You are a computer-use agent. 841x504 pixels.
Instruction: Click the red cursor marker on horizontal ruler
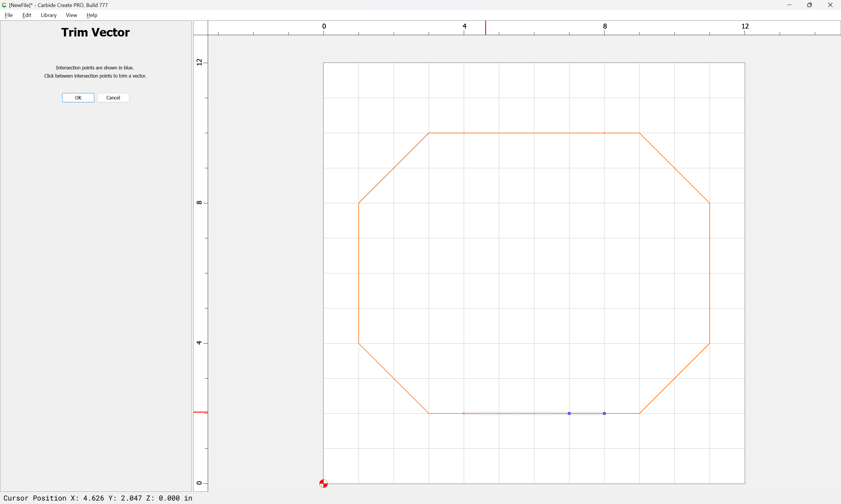click(485, 27)
